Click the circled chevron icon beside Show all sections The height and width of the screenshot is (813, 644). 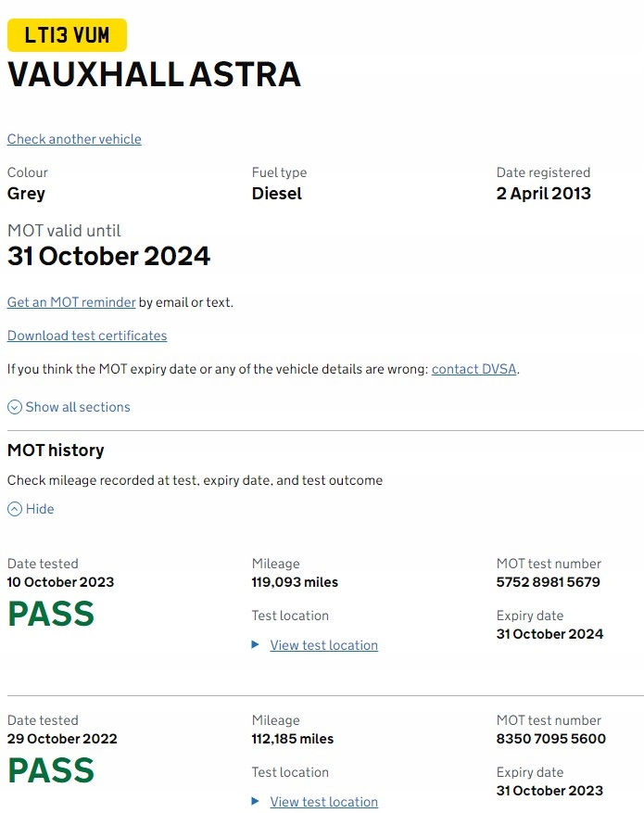(x=15, y=407)
